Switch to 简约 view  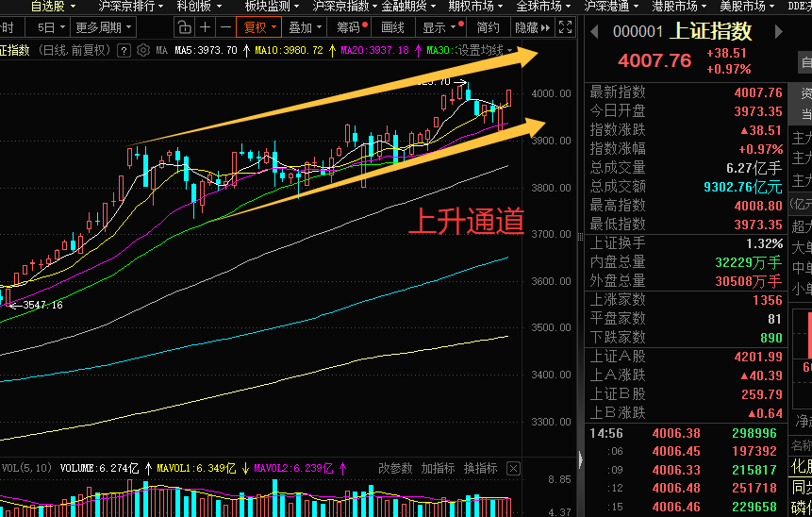(488, 27)
